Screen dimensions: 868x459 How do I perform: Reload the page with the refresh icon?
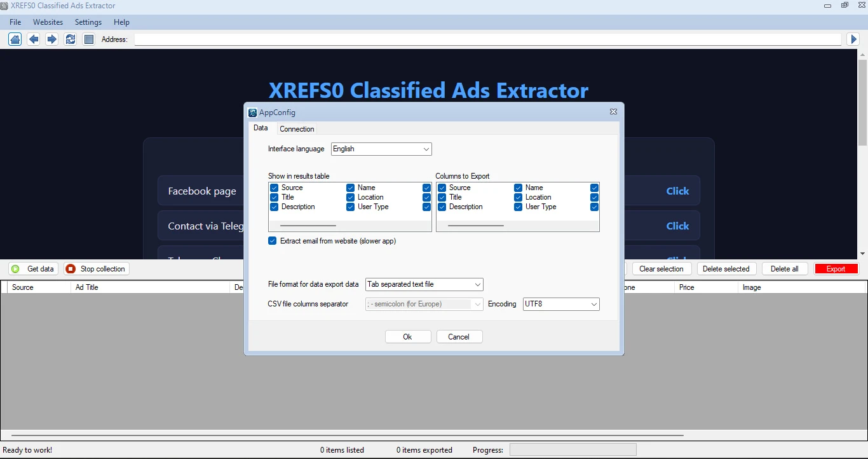71,39
